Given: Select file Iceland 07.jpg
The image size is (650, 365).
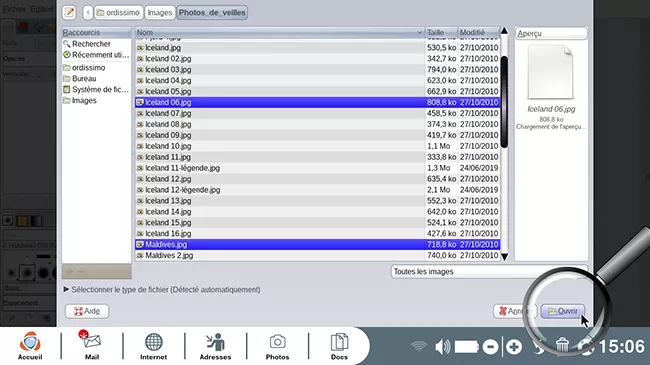Looking at the screenshot, I should tap(318, 113).
